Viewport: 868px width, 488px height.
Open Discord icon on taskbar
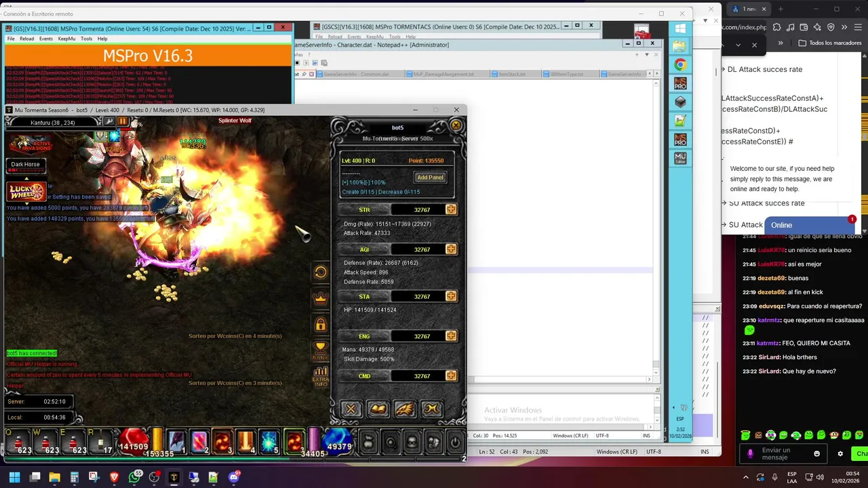pos(234,477)
